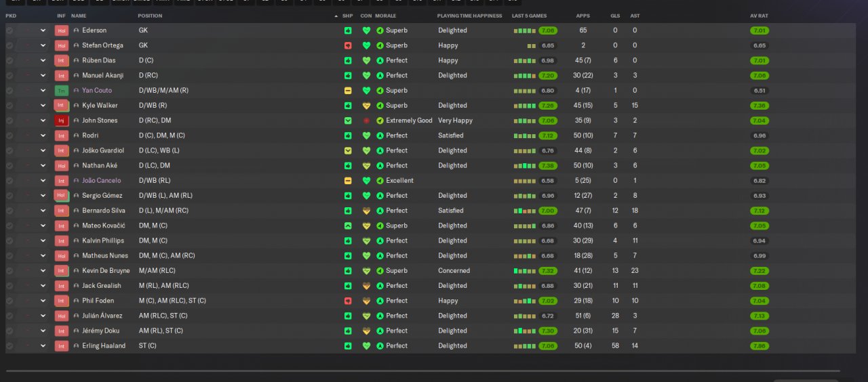Click Erling Haaland's 'Int' info badge
Viewport: 868px width, 382px height.
tap(62, 346)
